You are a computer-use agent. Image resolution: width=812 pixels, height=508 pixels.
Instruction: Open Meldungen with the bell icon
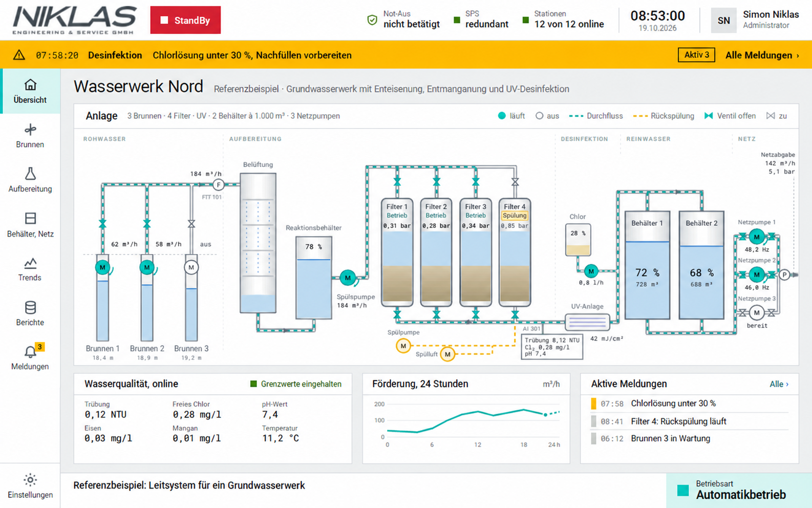(30, 358)
